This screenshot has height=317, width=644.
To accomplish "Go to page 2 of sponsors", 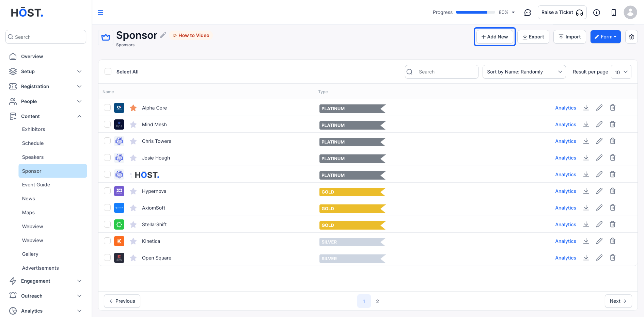I will pyautogui.click(x=377, y=301).
